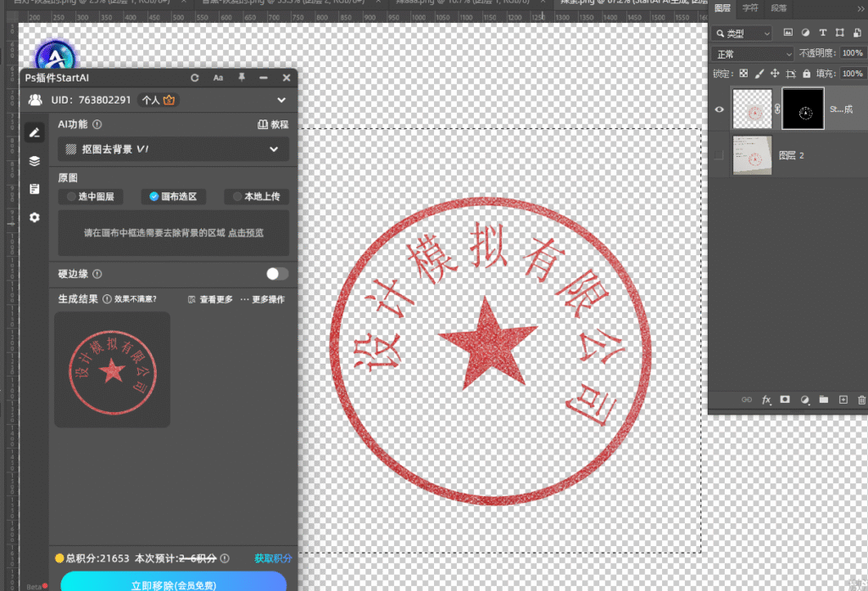Switch to the 段落 panel tab
Viewport: 868px width, 591px height.
click(x=778, y=8)
